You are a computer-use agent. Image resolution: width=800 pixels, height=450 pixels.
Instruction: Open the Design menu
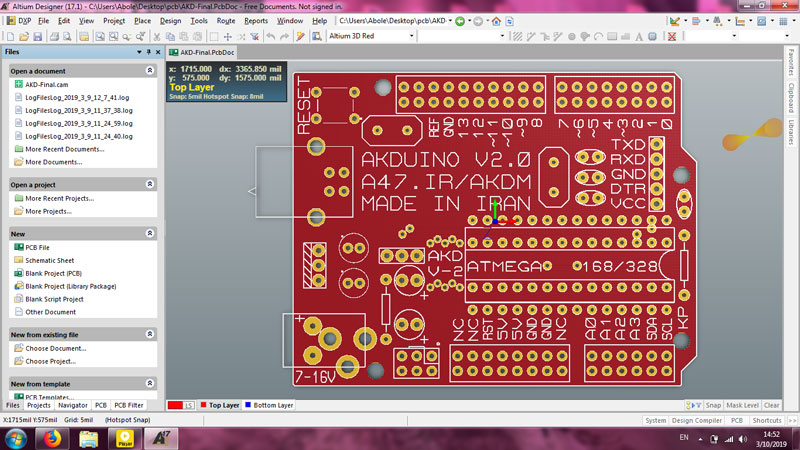pyautogui.click(x=170, y=20)
